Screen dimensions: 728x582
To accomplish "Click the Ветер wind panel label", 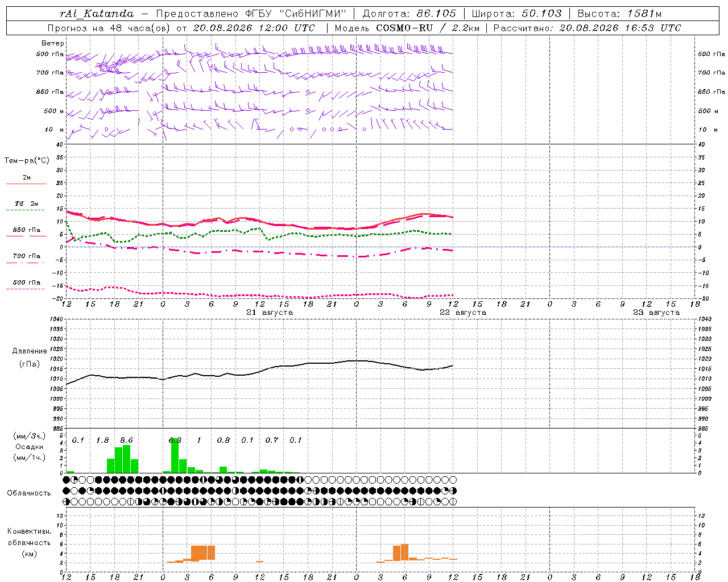I will [x=52, y=43].
